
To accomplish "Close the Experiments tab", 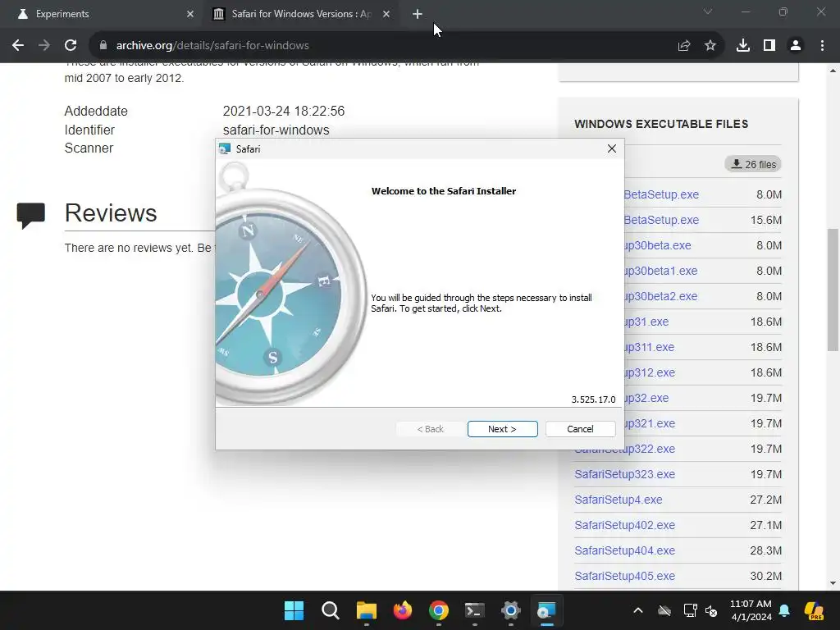I will tap(190, 14).
